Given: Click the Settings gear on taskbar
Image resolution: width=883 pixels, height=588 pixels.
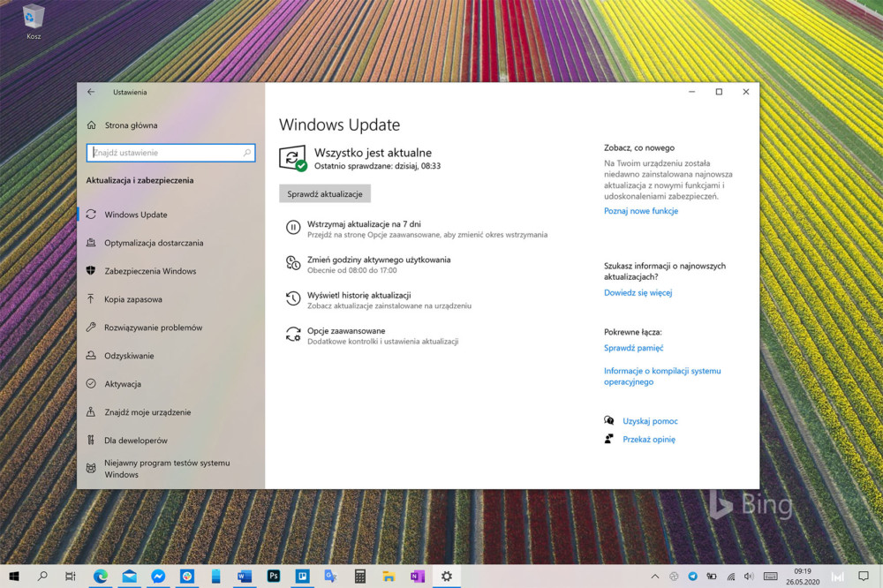Looking at the screenshot, I should (x=447, y=577).
